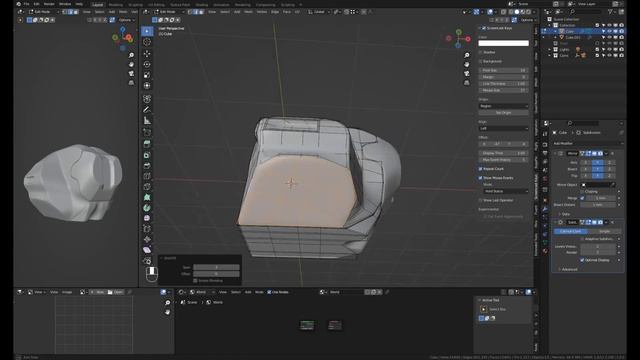Image resolution: width=640 pixels, height=360 pixels.
Task: Enable Mirror Bisect Z button
Action: point(609,169)
